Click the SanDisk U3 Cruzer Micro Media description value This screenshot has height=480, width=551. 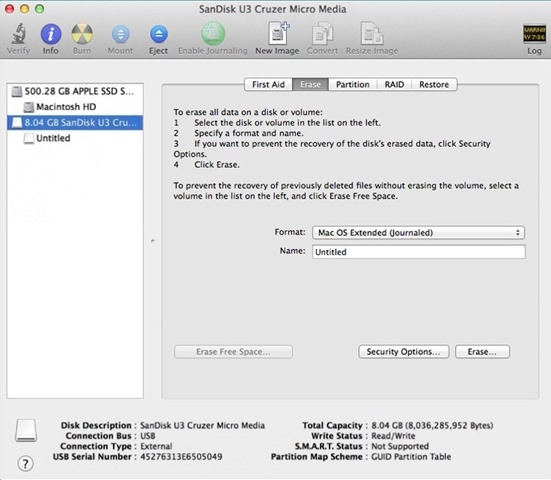202,426
